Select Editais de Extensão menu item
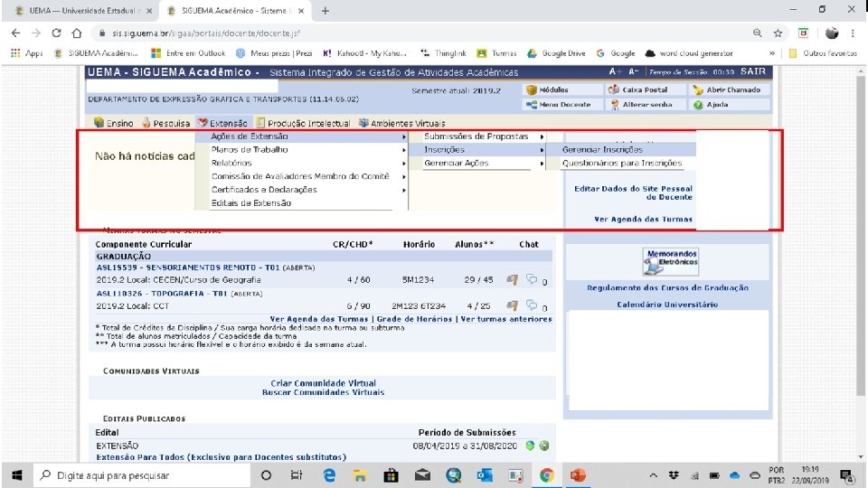The image size is (868, 488). 302,203
